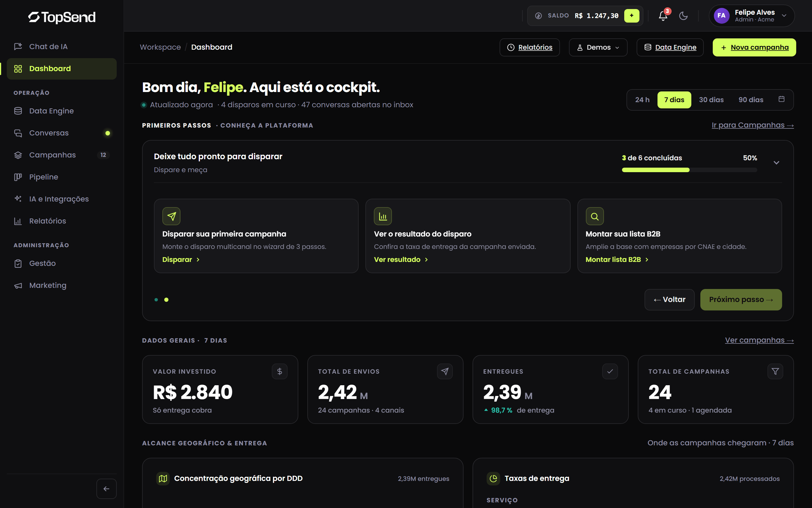The height and width of the screenshot is (508, 812).
Task: Open the Demos dropdown
Action: 598,47
